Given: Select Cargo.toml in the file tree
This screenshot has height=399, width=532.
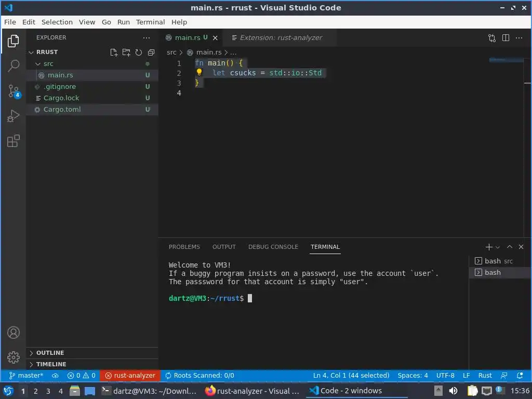Looking at the screenshot, I should click(x=92, y=110).
